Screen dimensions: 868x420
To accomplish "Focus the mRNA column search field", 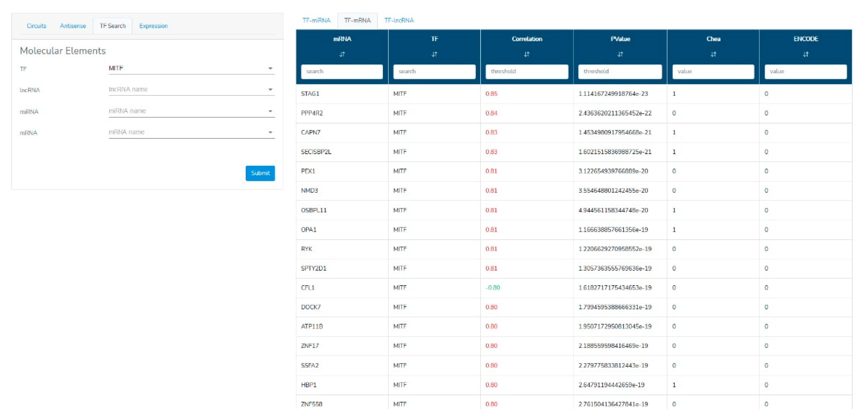I will (342, 71).
